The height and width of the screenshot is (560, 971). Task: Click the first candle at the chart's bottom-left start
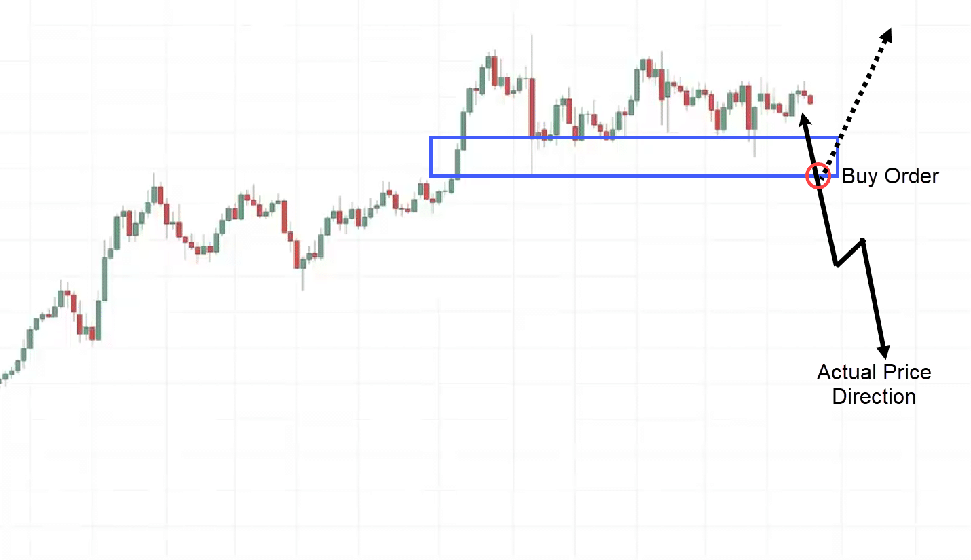coord(5,377)
